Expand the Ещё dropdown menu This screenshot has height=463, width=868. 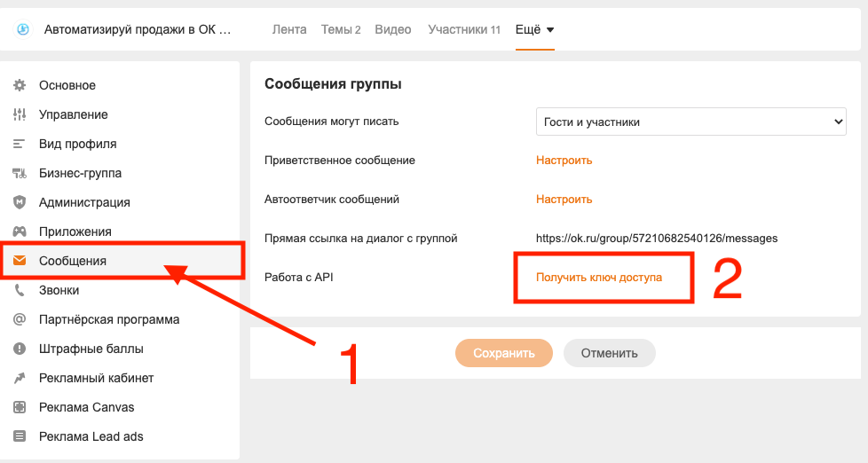[535, 29]
